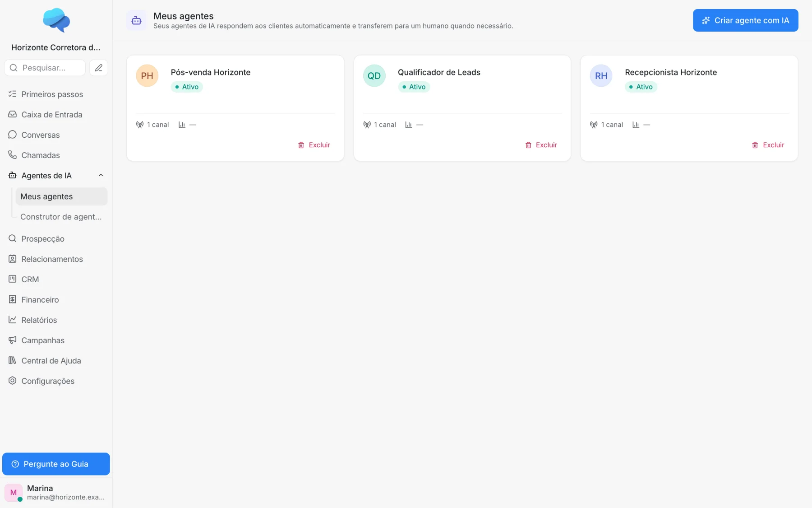Click the Pesquisar search field
This screenshot has height=508, width=812.
coord(45,68)
